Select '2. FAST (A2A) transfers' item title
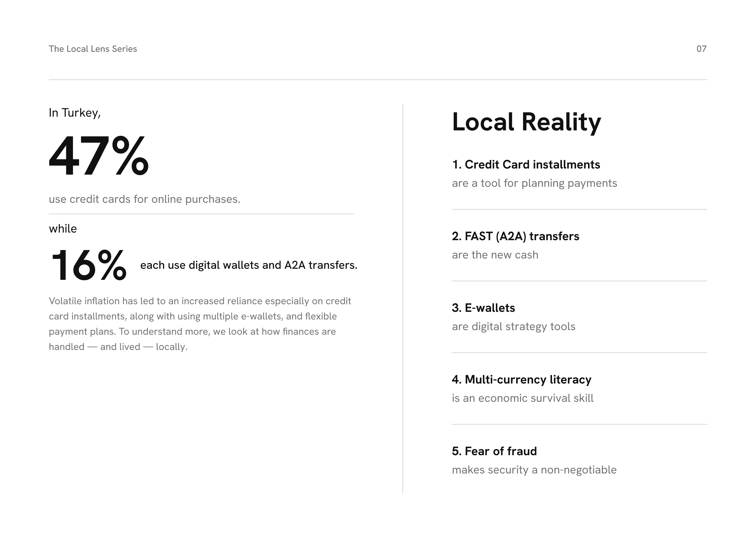This screenshot has width=756, height=536. pos(515,236)
